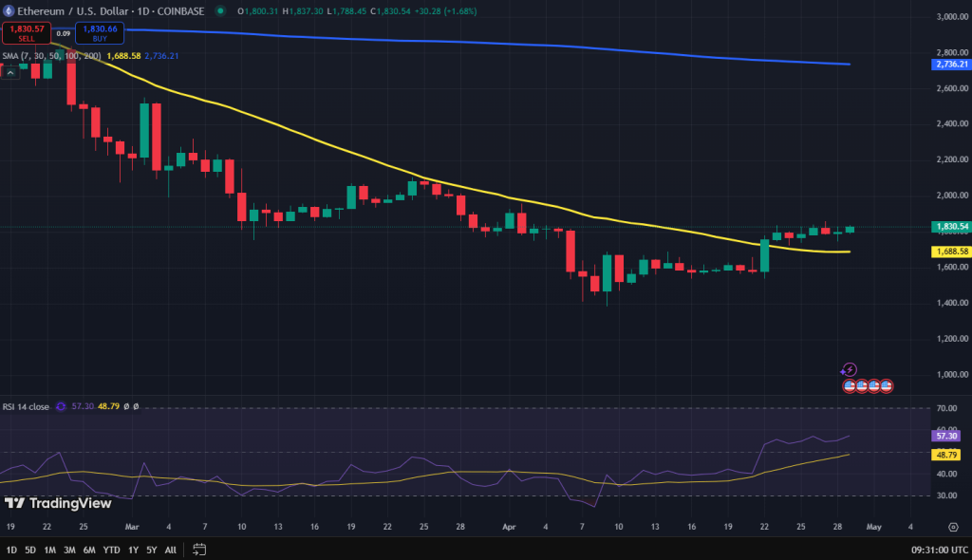The image size is (972, 560).
Task: Click the purple lightning event marker icon
Action: coord(848,370)
